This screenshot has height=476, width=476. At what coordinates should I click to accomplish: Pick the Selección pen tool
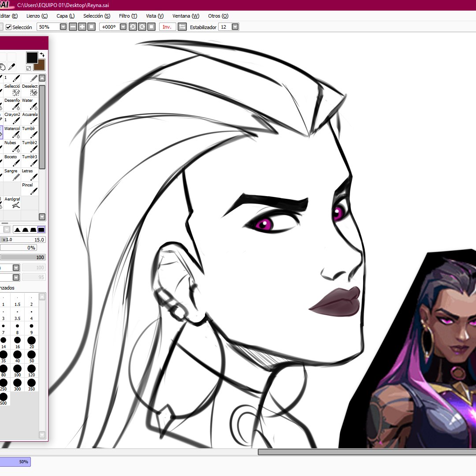(x=12, y=90)
